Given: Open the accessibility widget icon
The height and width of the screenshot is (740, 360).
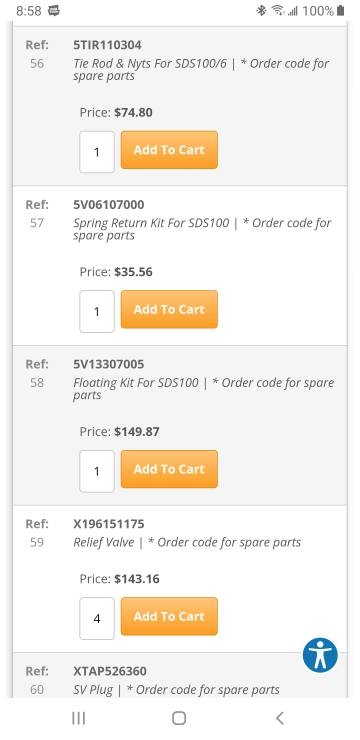Looking at the screenshot, I should pos(320,655).
